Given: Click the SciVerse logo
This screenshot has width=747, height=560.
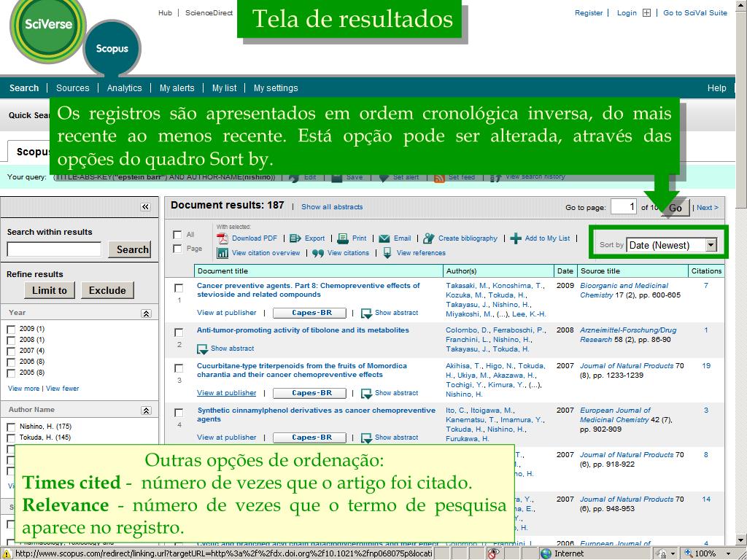Looking at the screenshot, I should [x=48, y=25].
